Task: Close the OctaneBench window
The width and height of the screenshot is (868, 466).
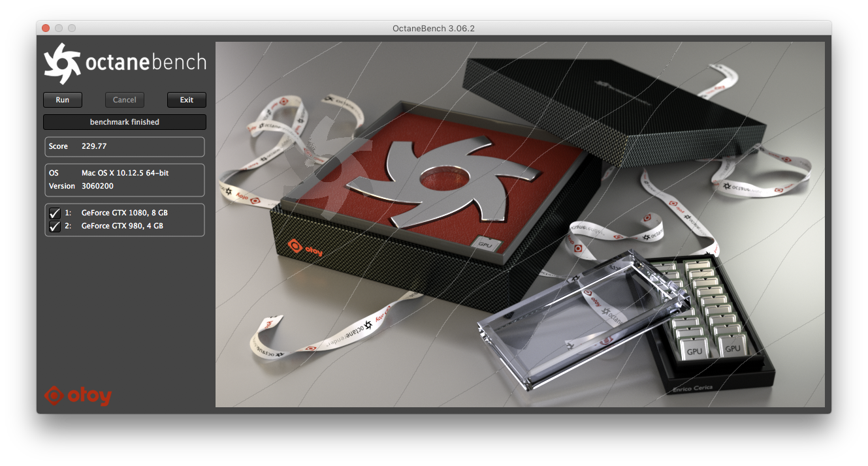Action: click(46, 28)
